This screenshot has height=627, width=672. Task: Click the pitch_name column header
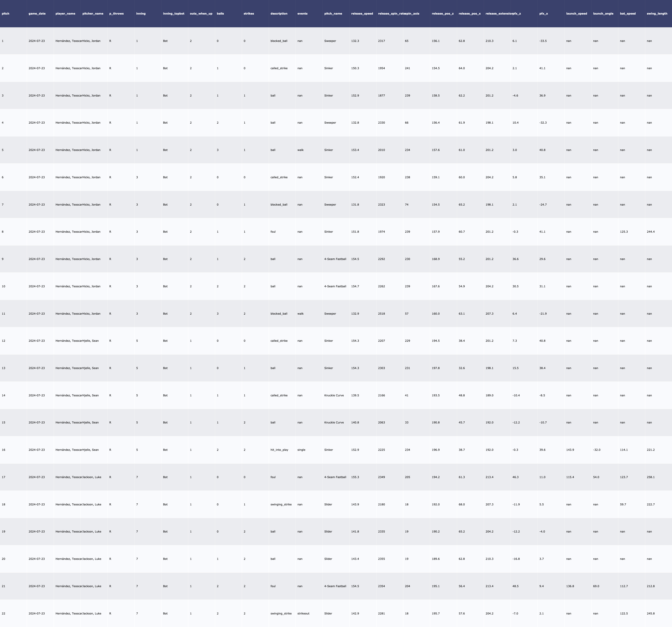(x=333, y=13)
